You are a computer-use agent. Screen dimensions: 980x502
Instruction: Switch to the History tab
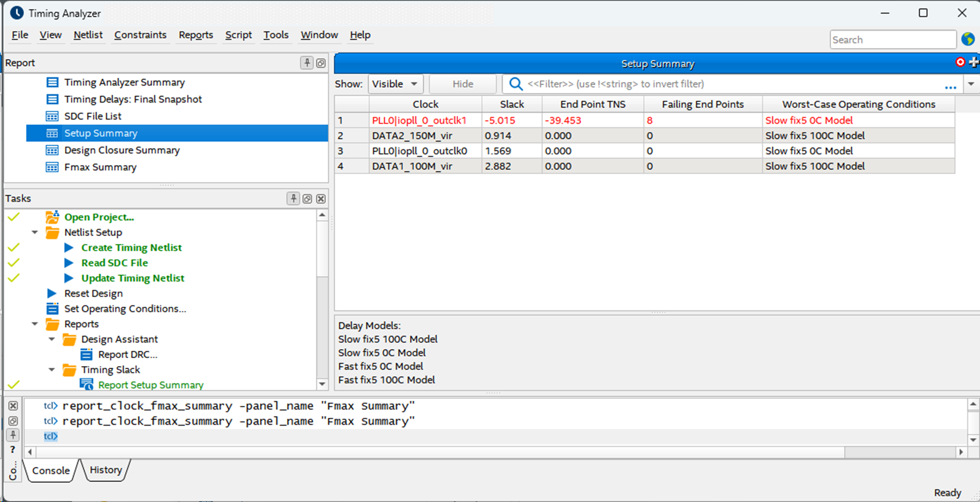point(106,470)
